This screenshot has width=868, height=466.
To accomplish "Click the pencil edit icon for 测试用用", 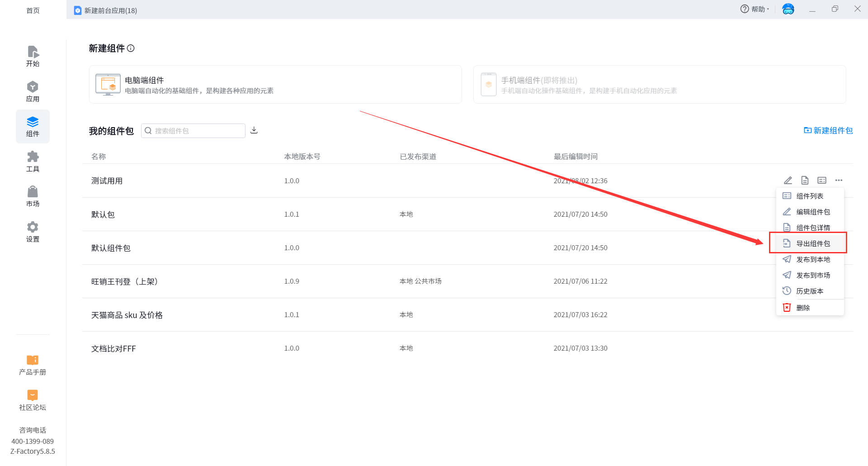I will 788,181.
